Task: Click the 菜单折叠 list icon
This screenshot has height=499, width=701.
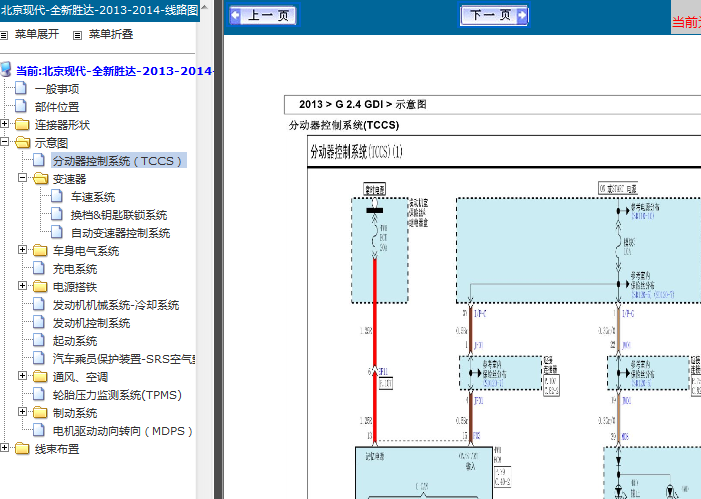Action: [77, 35]
